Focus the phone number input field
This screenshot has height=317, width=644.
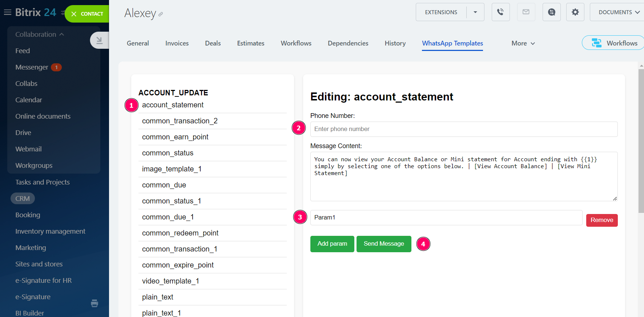pos(464,129)
